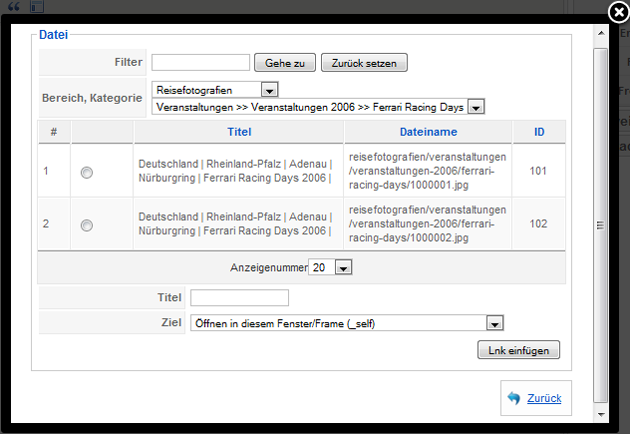Click the Filter label
This screenshot has width=630, height=434.
tap(128, 62)
